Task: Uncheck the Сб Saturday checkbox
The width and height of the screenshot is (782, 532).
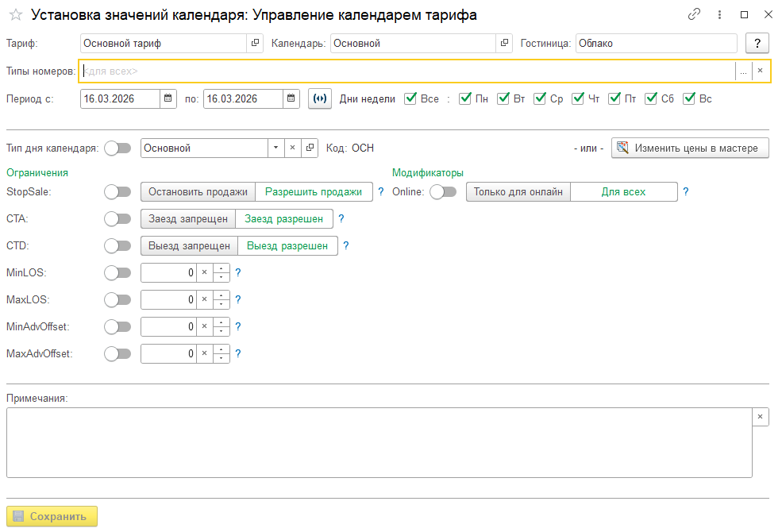Action: [x=651, y=99]
